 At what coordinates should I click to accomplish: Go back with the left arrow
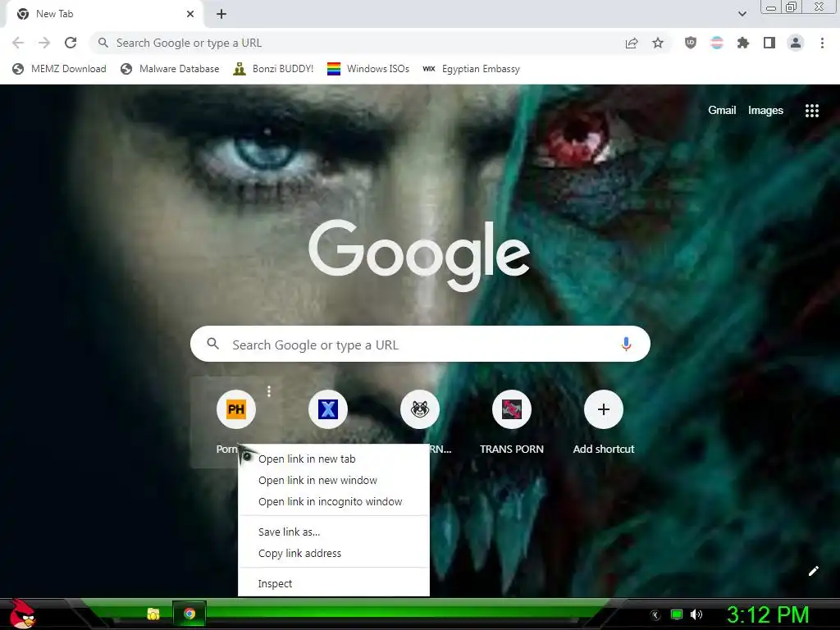(18, 43)
